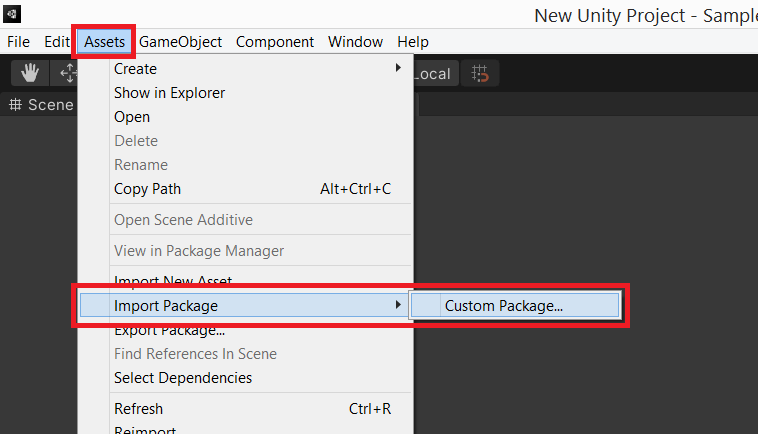Click Refresh in the Assets menu
The height and width of the screenshot is (434, 758).
point(138,408)
